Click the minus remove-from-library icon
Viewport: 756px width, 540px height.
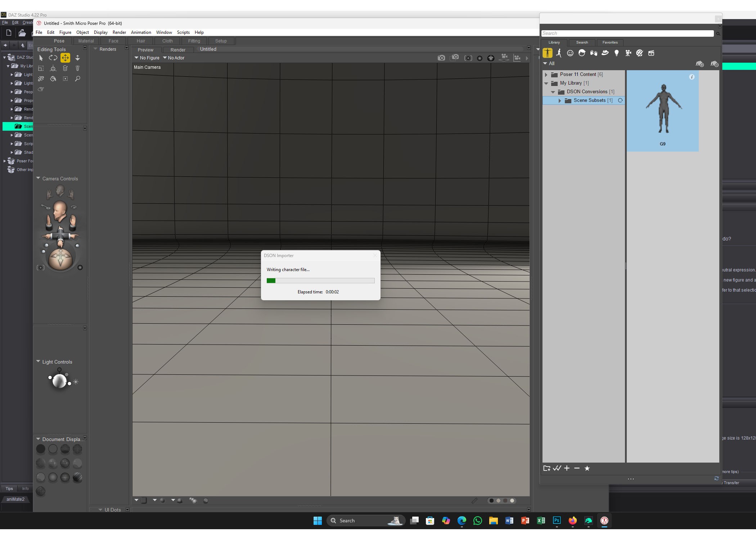click(x=577, y=468)
